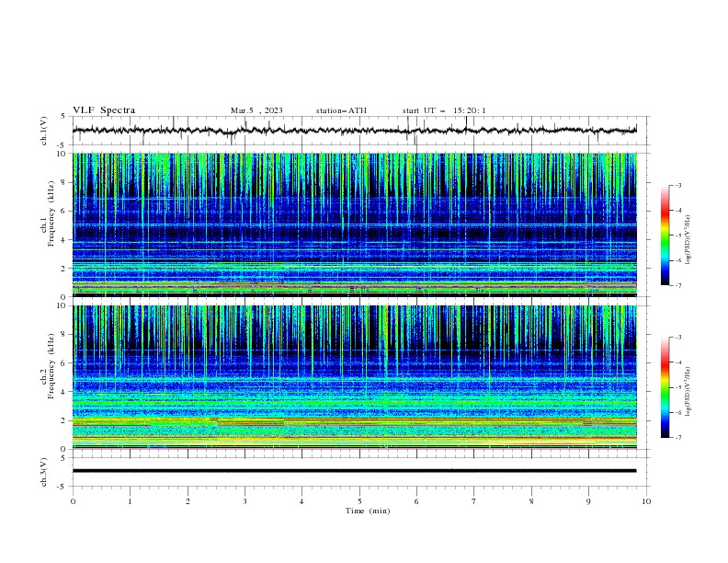Click time axis tick label "1"
The image size is (728, 563).
pos(130,501)
